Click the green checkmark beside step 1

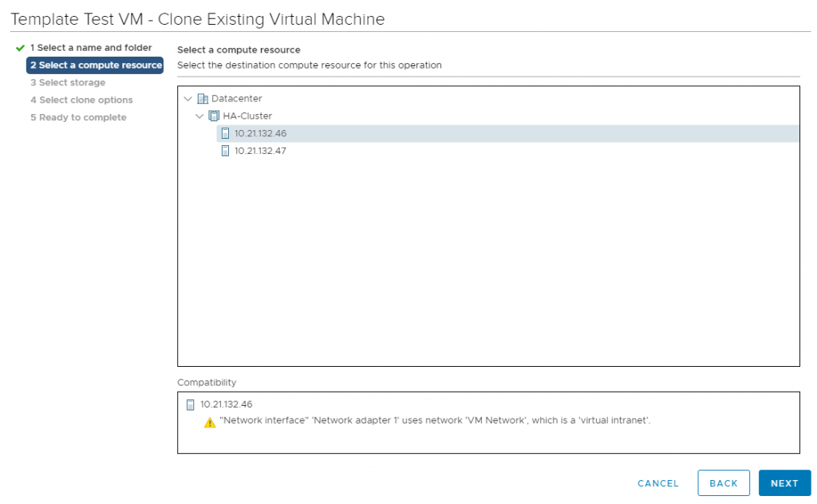click(x=18, y=48)
